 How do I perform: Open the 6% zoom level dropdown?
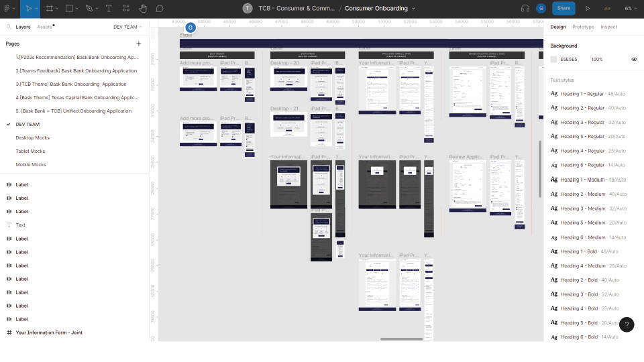[629, 9]
